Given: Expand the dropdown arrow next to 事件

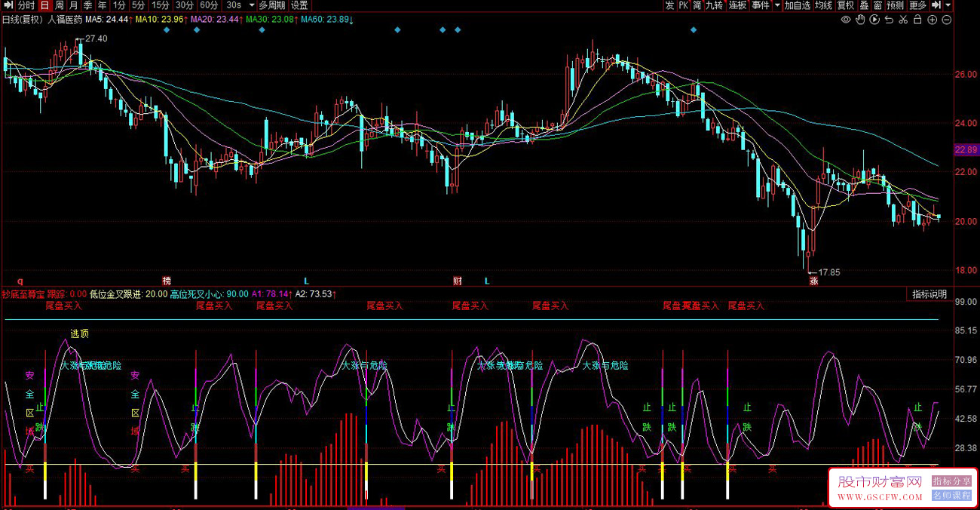Looking at the screenshot, I should pos(776,5).
